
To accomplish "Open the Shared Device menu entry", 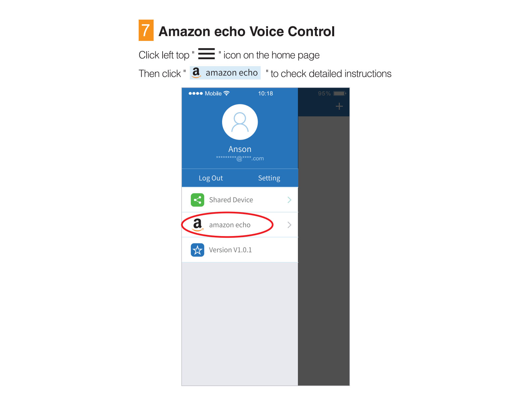I will tap(240, 200).
